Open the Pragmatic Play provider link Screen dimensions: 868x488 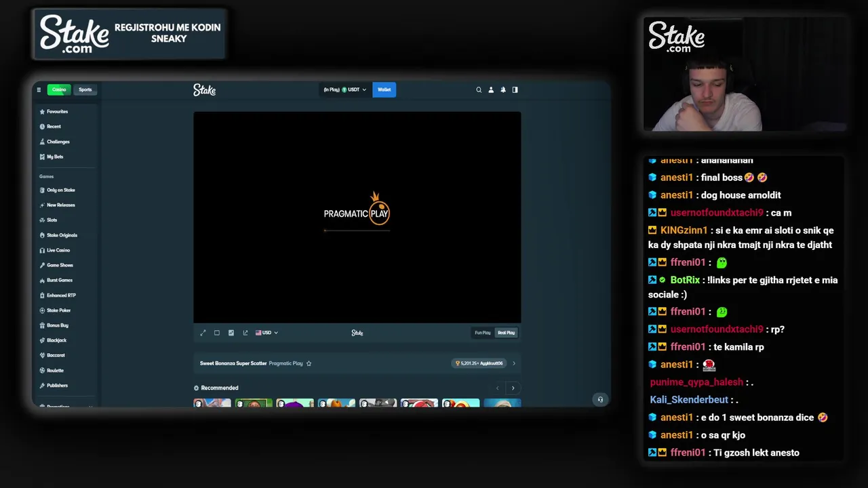pos(285,363)
